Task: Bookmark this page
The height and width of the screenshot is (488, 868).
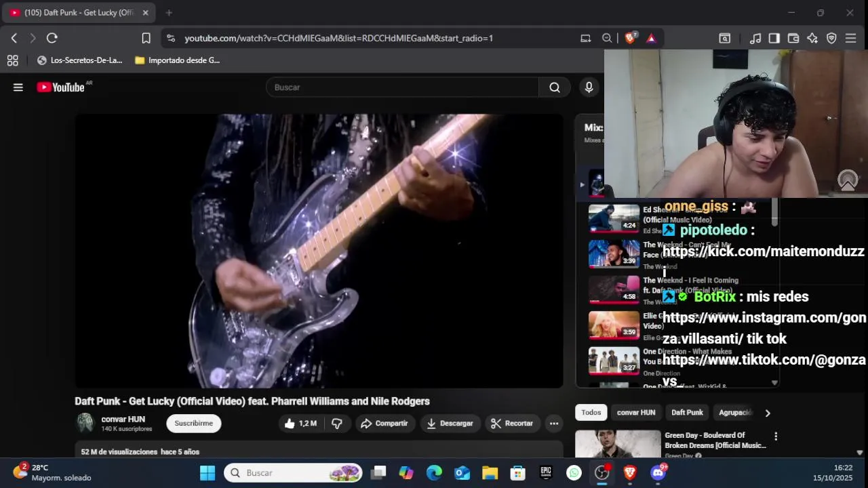Action: [x=146, y=38]
